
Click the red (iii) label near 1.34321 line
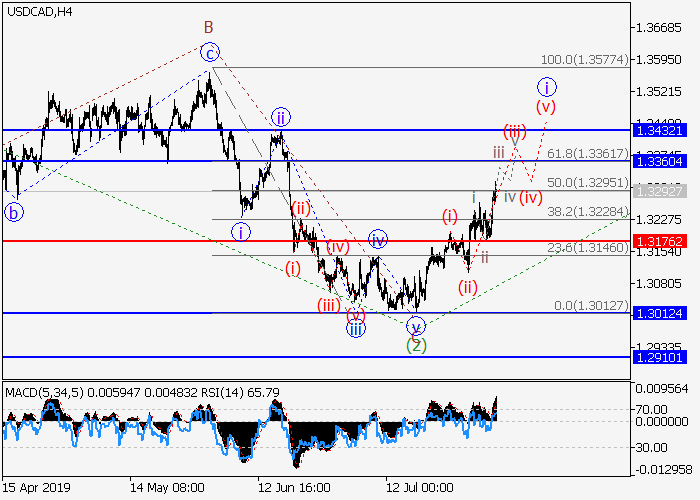click(x=515, y=131)
